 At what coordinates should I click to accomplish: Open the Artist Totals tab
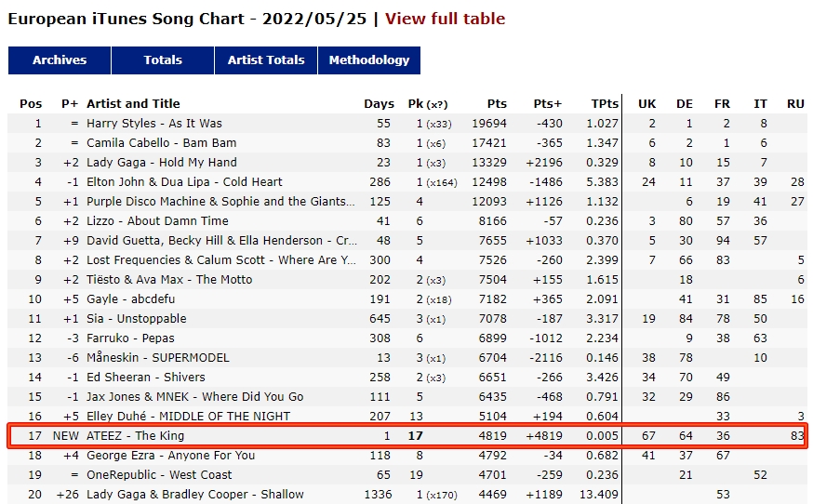[x=266, y=60]
